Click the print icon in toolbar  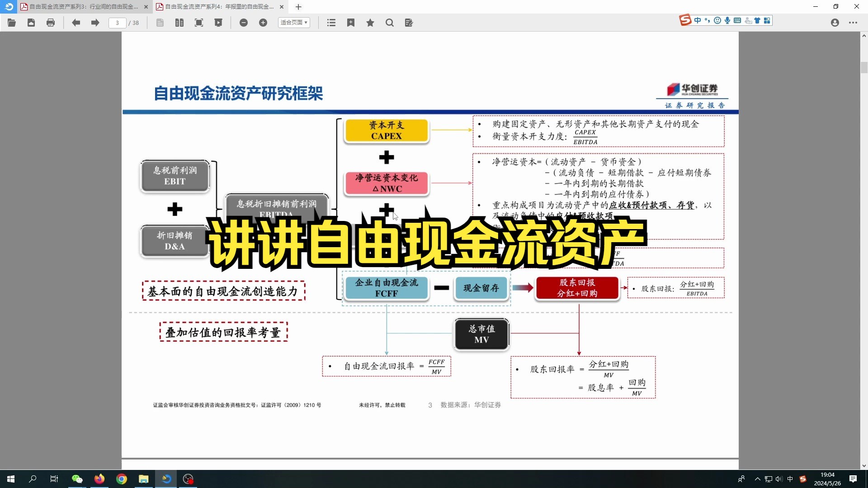click(50, 23)
